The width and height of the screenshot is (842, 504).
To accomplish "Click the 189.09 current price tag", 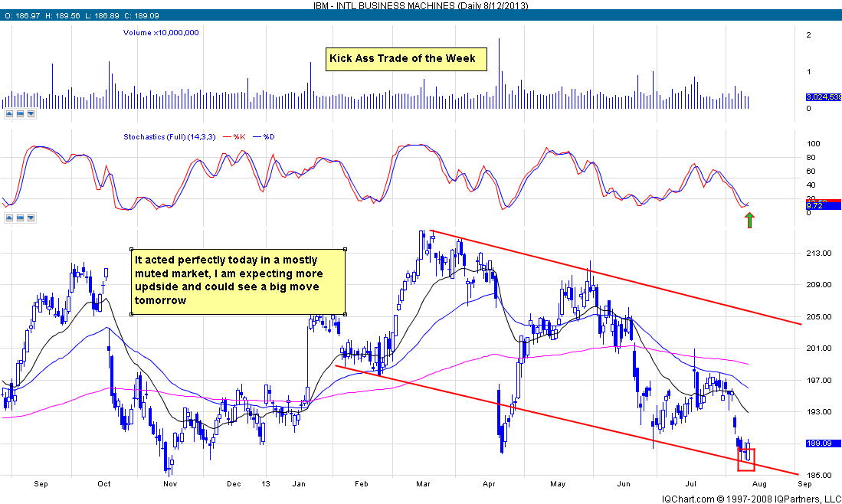I will [820, 443].
